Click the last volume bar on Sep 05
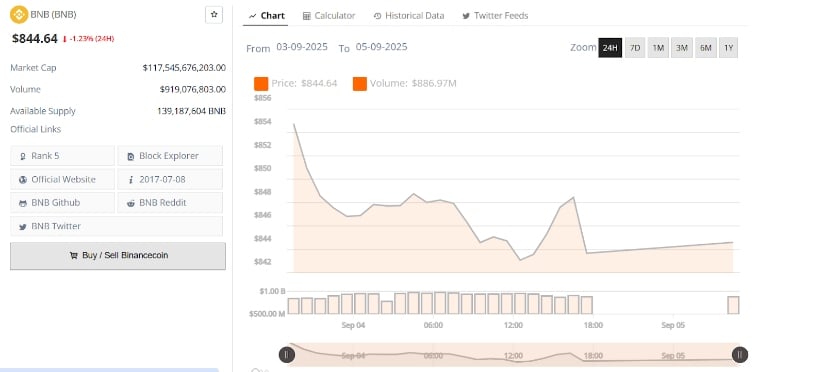 pyautogui.click(x=733, y=305)
